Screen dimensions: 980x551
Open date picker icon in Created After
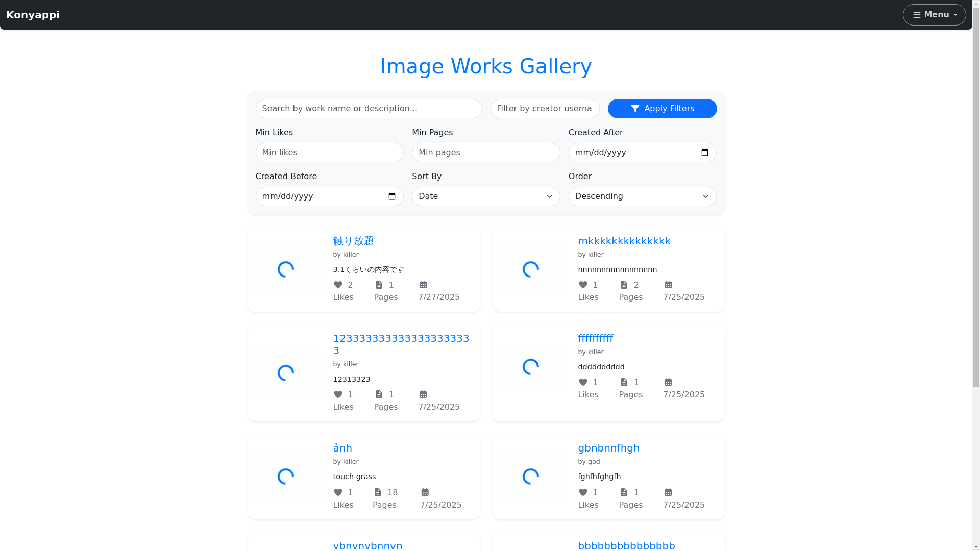tap(705, 153)
